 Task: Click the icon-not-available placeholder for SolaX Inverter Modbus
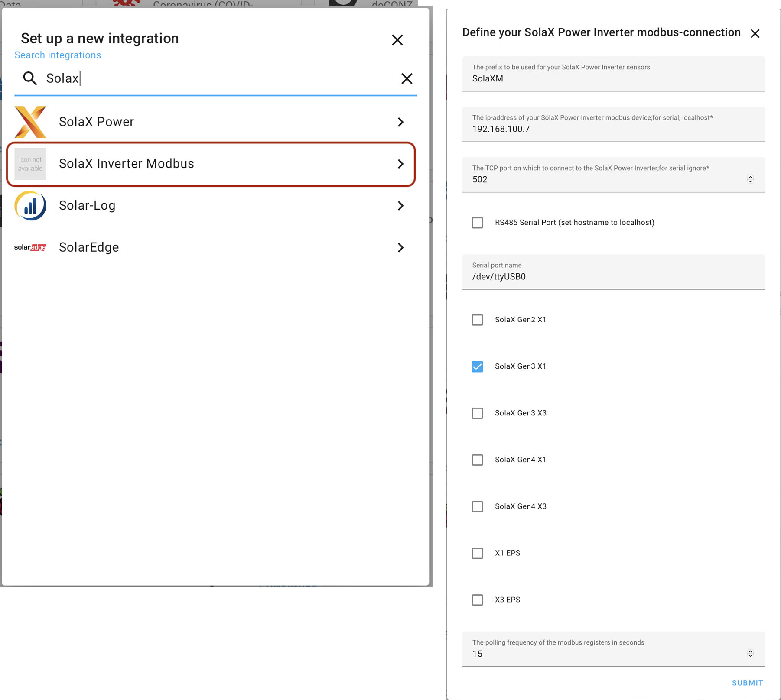pos(30,164)
